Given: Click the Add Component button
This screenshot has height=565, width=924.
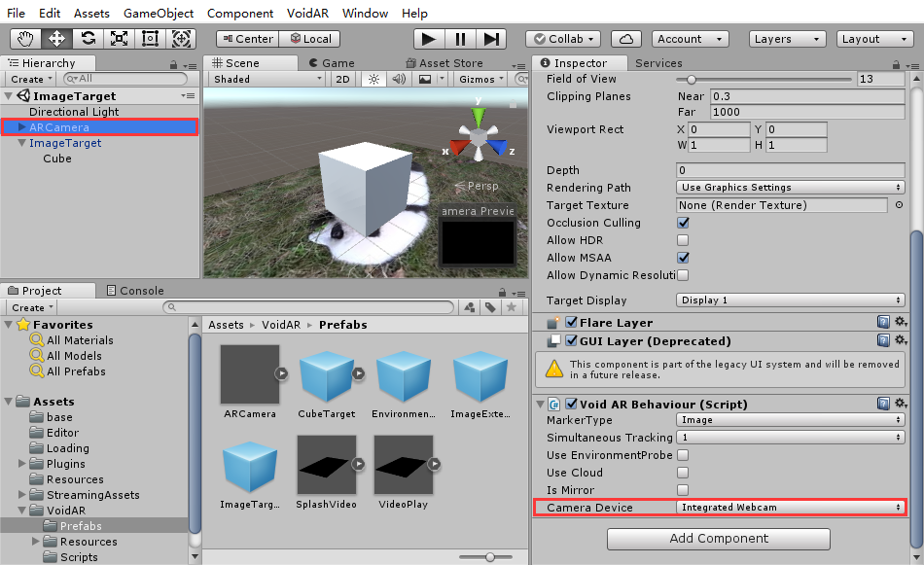Looking at the screenshot, I should tap(719, 539).
